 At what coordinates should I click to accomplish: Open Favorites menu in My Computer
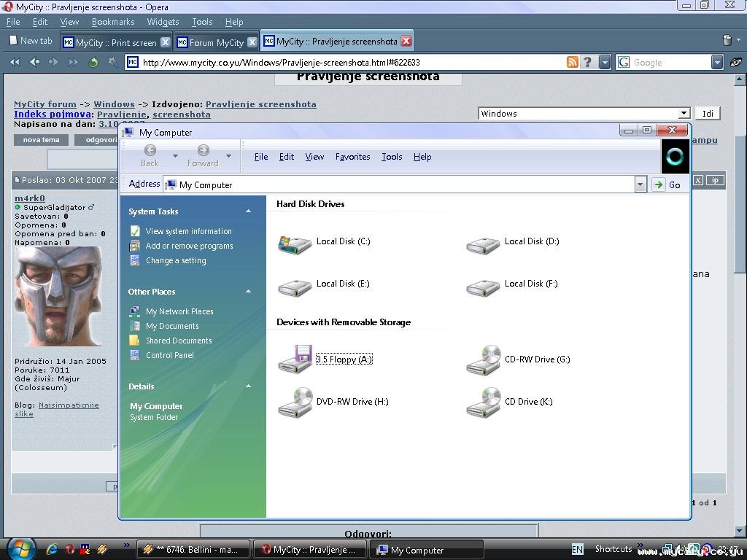[x=352, y=157]
